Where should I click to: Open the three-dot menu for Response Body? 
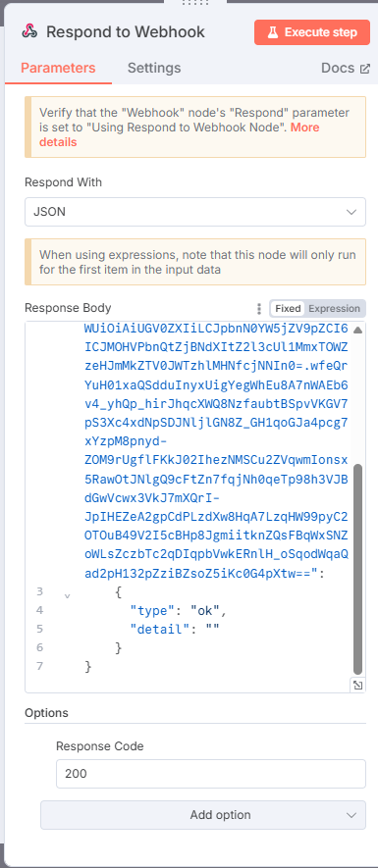point(258,308)
